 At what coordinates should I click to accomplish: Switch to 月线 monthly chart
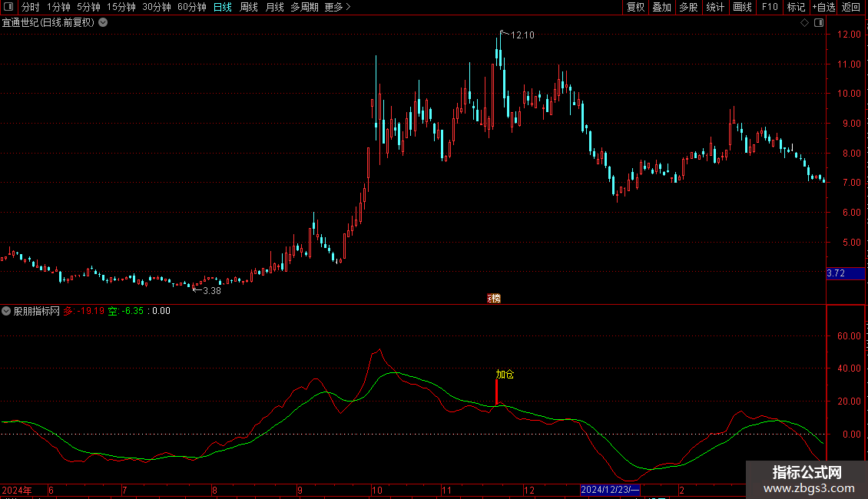(x=274, y=7)
